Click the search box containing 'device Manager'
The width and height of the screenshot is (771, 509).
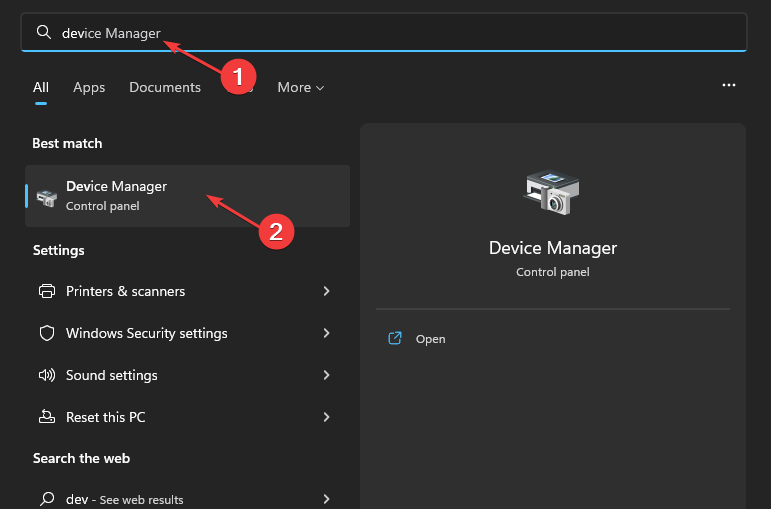point(384,32)
